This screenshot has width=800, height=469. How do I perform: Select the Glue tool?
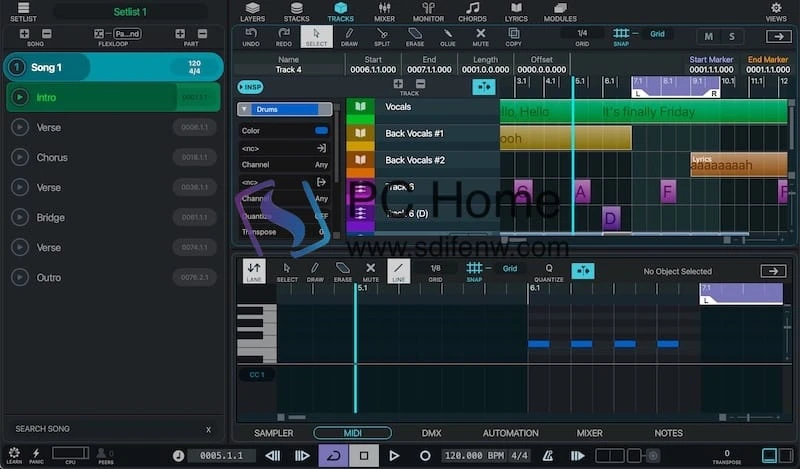[447, 37]
